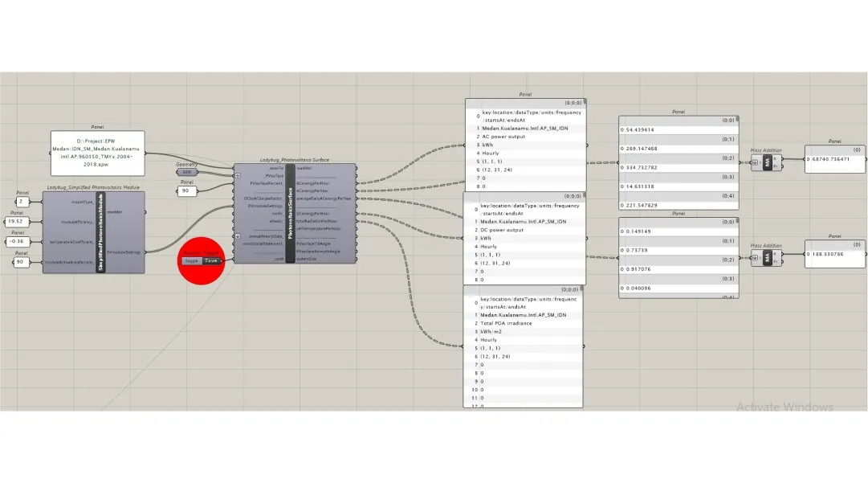The height and width of the screenshot is (483, 868).
Task: Click the input modifier icon on upper Mass Addition
Action: (x=755, y=162)
